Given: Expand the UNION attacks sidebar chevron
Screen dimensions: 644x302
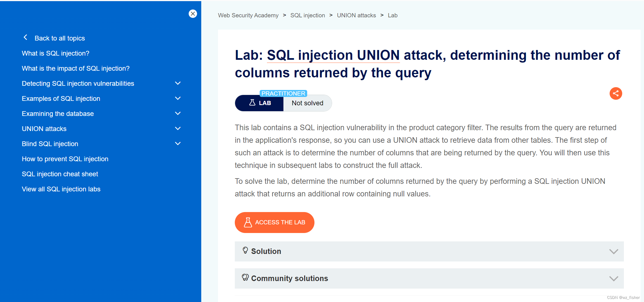Looking at the screenshot, I should pyautogui.click(x=178, y=129).
